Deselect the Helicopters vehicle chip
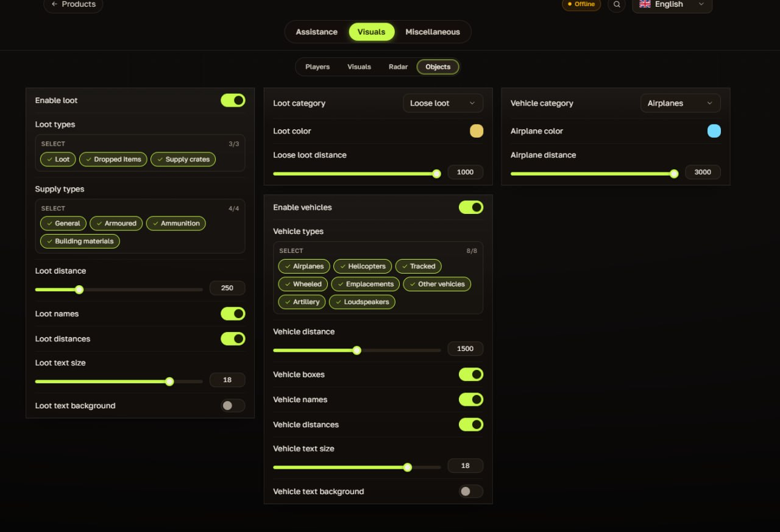Screen dimensions: 780x532 [363, 266]
